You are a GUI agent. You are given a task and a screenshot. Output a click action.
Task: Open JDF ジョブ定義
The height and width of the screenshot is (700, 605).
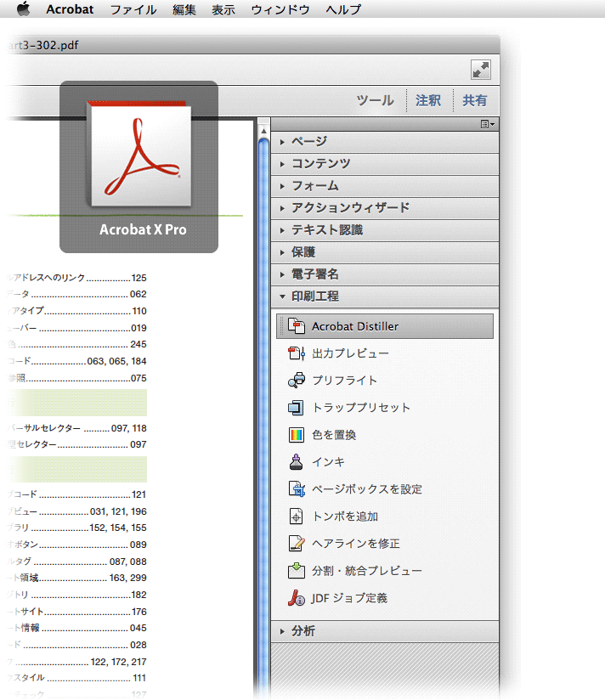coord(338,598)
